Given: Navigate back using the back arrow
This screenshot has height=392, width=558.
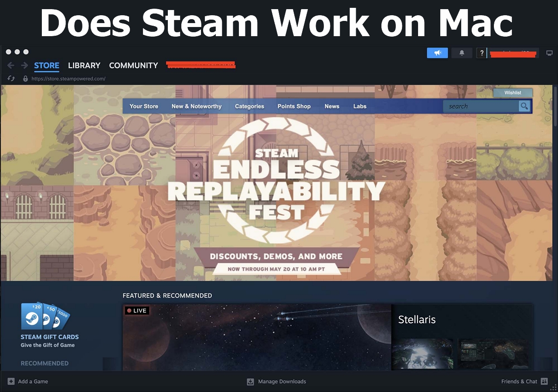Looking at the screenshot, I should 10,65.
